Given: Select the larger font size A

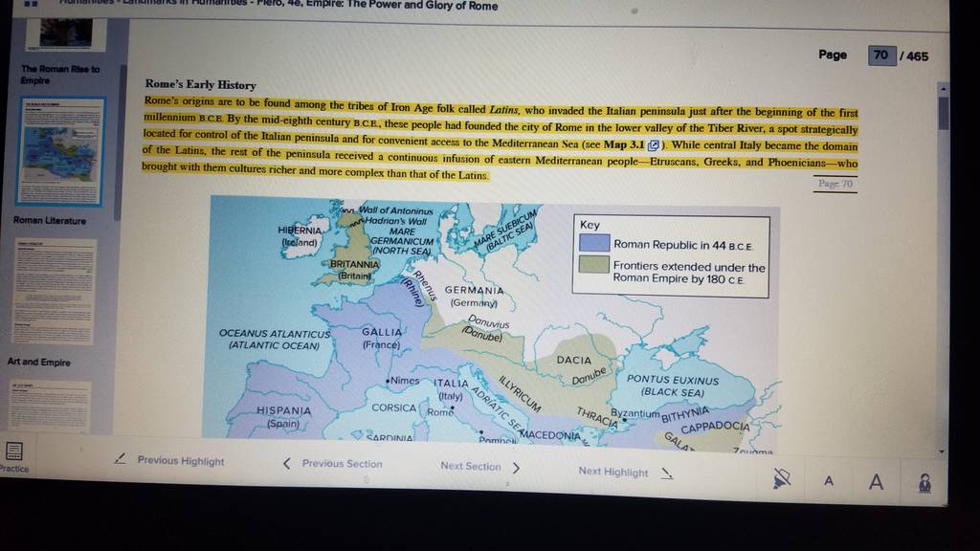Looking at the screenshot, I should pos(877,481).
